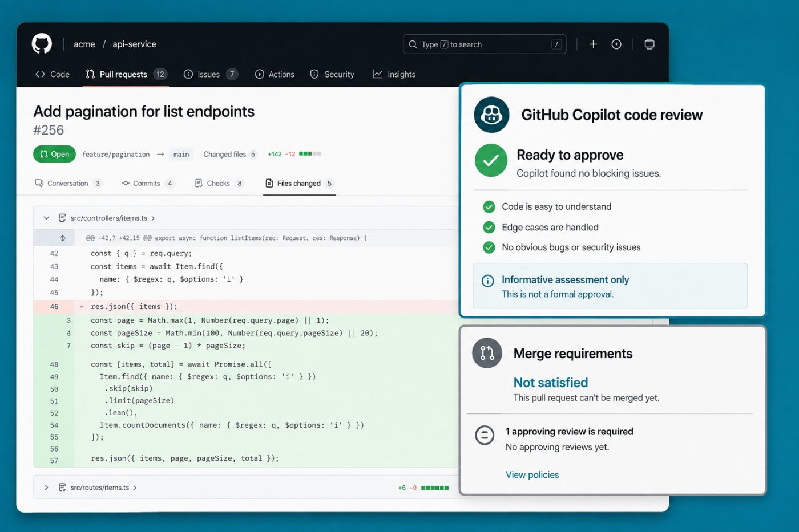Click chevron after src/controllers/items.ts path
This screenshot has width=799, height=532.
point(153,218)
